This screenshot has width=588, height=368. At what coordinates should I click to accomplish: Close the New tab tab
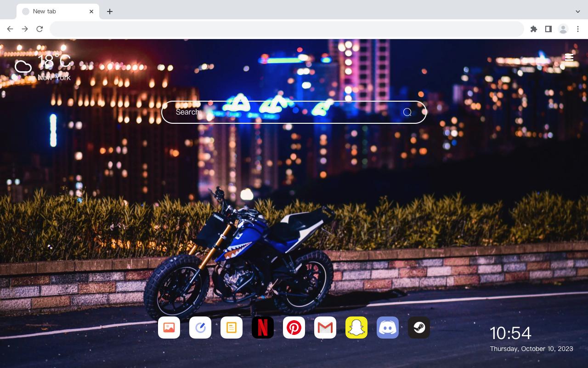coord(91,11)
